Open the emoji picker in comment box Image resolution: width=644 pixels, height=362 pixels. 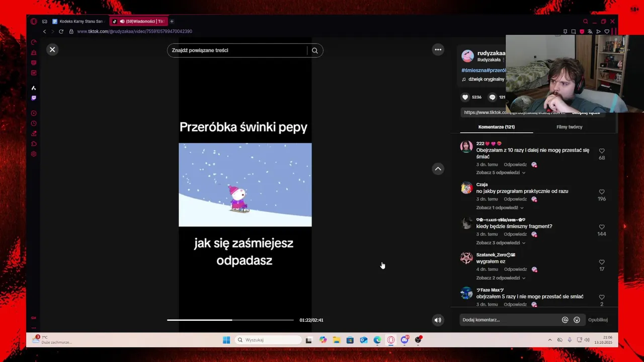(577, 320)
